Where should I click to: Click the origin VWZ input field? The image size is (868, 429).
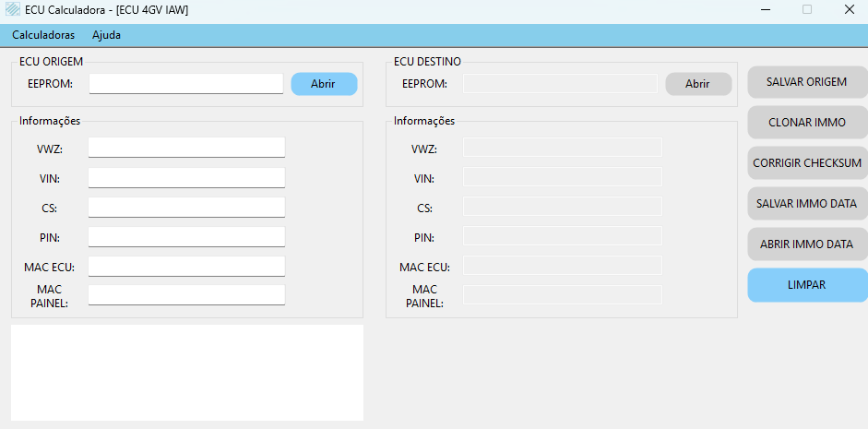186,148
